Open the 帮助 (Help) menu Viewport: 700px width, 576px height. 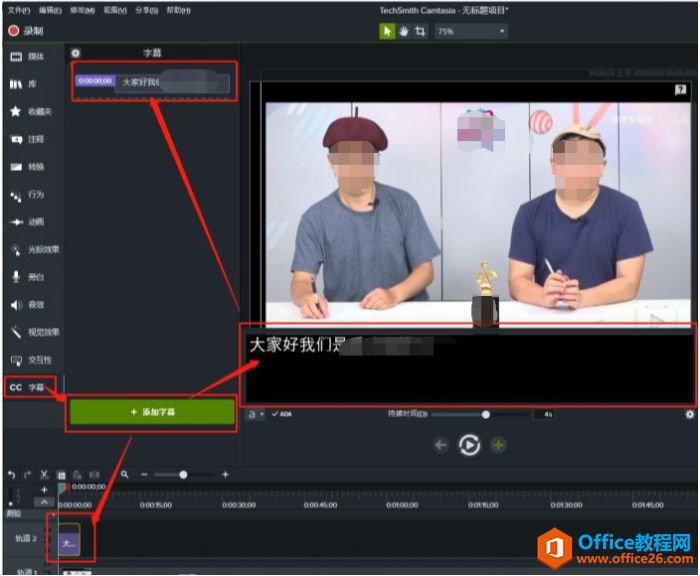point(178,10)
